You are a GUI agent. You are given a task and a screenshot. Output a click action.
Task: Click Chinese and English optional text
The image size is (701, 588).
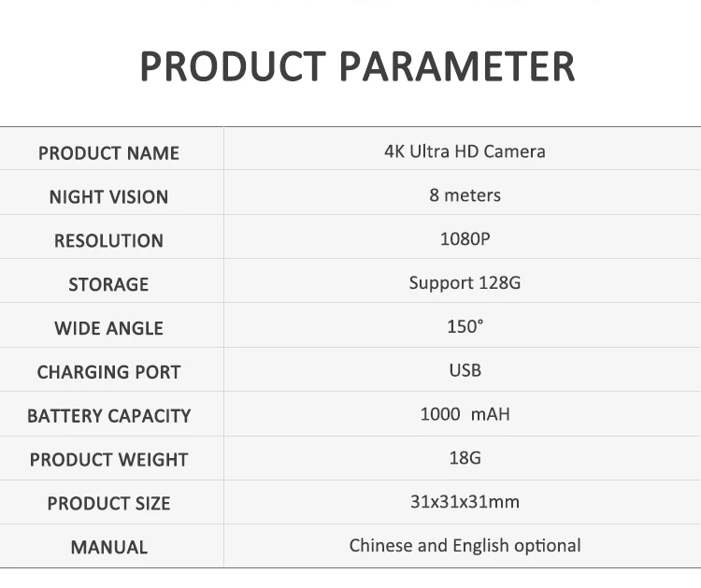(465, 547)
